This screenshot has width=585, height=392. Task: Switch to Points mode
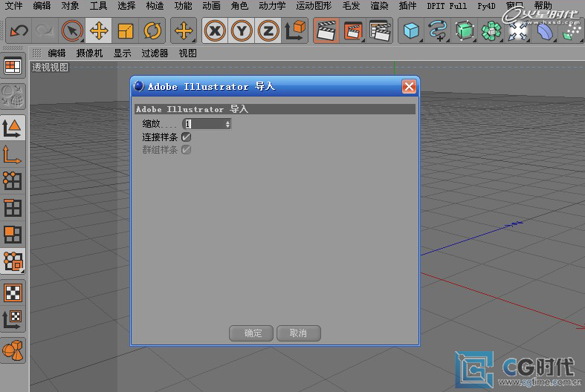[13, 181]
